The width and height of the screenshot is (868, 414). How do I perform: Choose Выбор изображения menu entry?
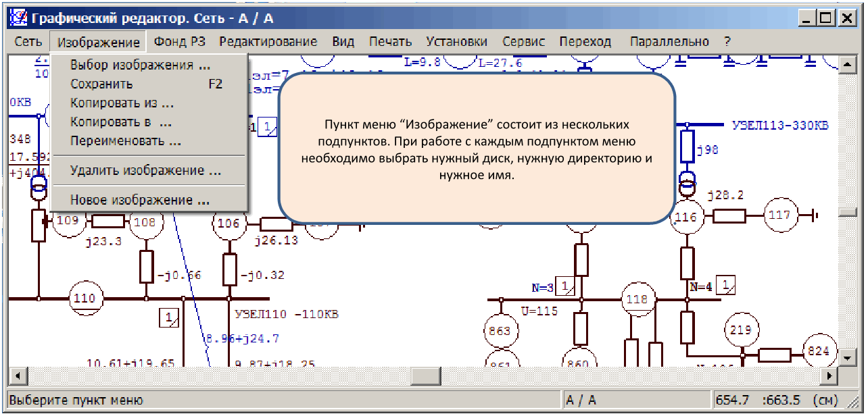pyautogui.click(x=141, y=66)
